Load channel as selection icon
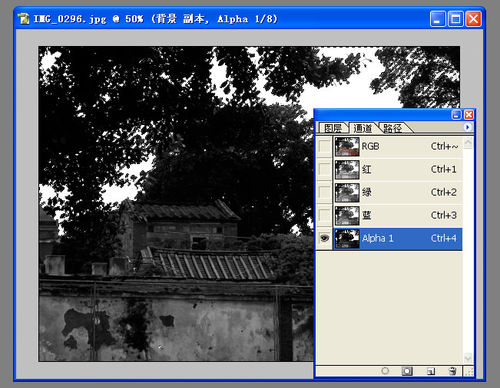 click(x=385, y=371)
